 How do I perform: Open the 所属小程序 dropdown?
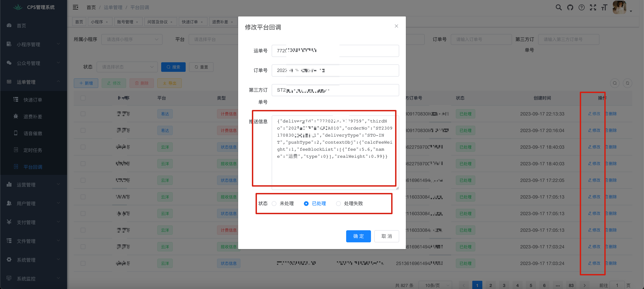tap(132, 39)
